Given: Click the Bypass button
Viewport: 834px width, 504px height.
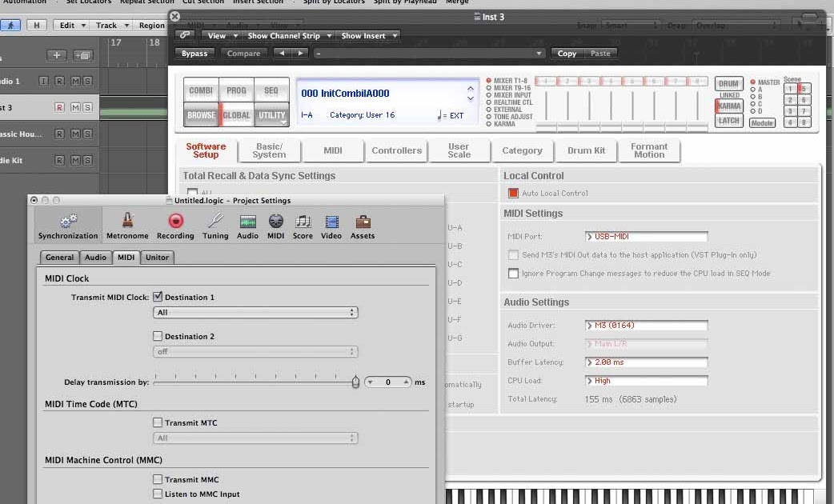Looking at the screenshot, I should [194, 53].
